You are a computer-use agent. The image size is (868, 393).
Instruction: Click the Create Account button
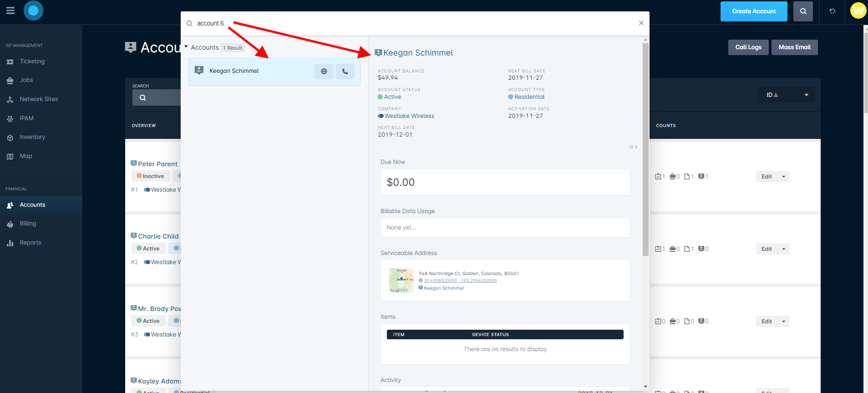tap(754, 11)
